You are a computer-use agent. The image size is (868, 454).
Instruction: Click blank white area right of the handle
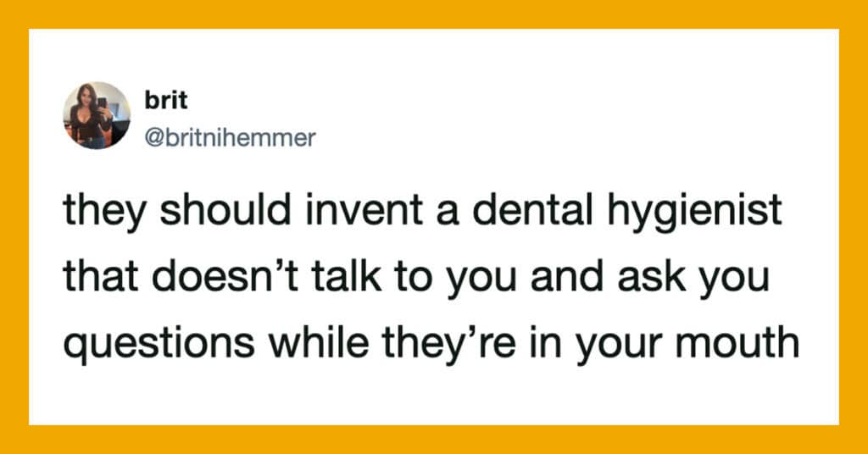551,137
